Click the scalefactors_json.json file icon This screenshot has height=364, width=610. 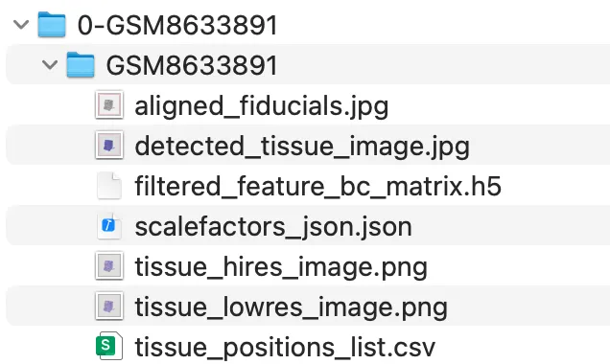click(x=109, y=226)
